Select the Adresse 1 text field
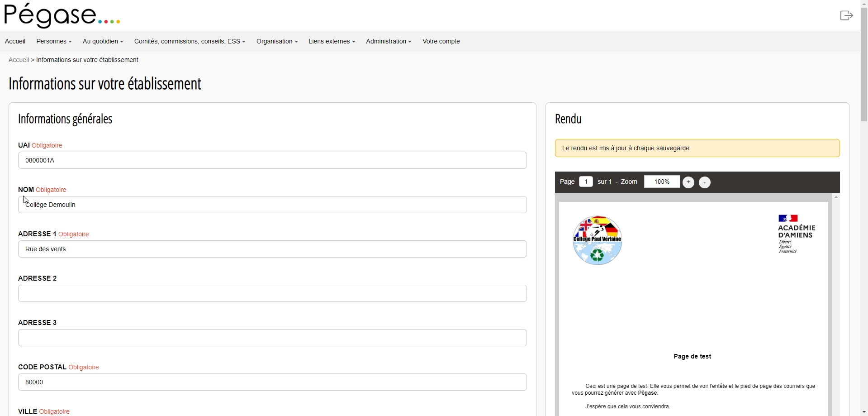 coord(272,249)
